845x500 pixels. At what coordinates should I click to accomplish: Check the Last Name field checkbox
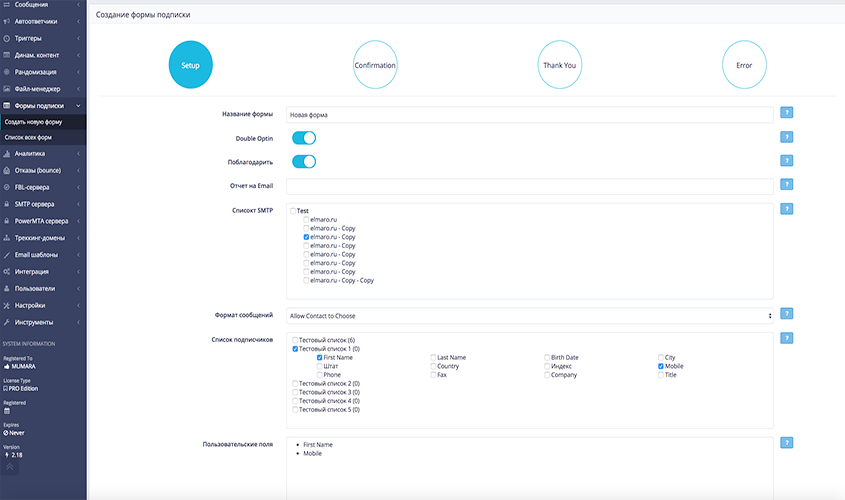pos(433,357)
